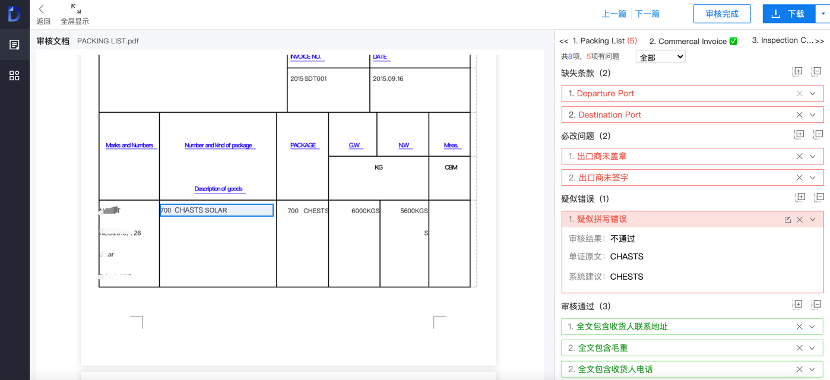Viewport: 830px width, 380px height.
Task: Collapse all items in 必改问题 section
Action: click(817, 135)
